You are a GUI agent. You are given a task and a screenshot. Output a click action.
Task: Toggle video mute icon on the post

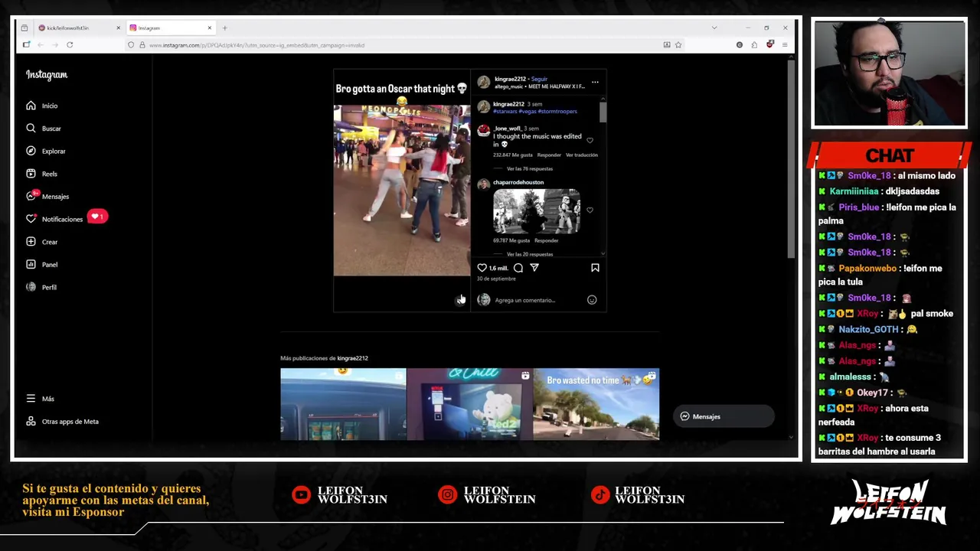460,300
